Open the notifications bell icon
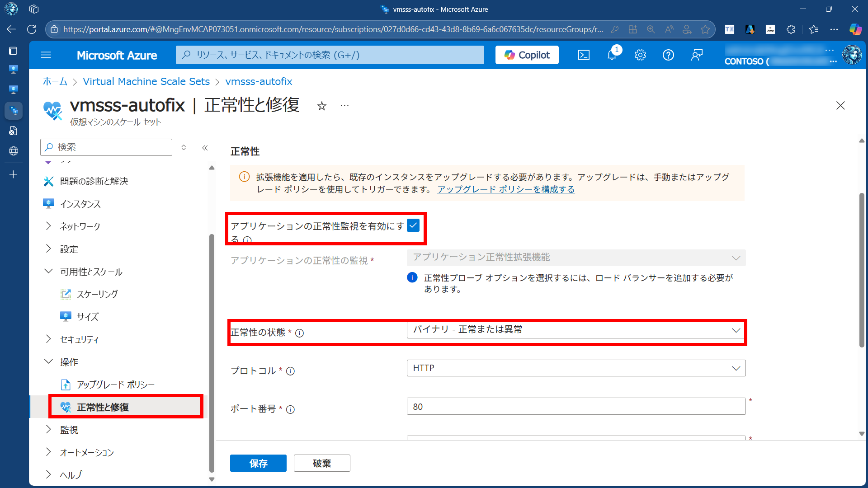The image size is (868, 488). 612,55
